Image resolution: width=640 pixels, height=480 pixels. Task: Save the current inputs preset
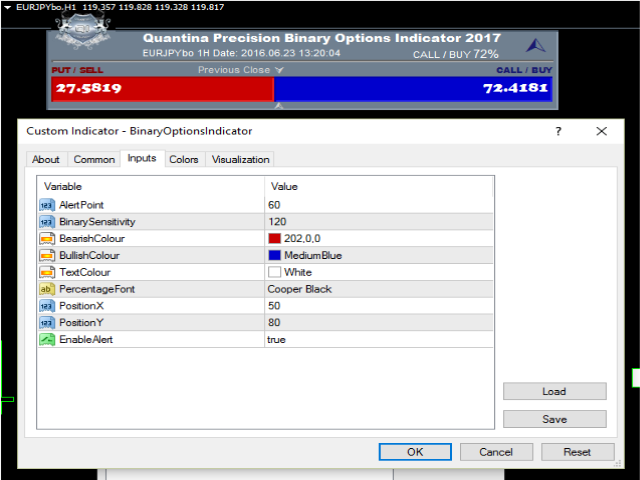tap(554, 419)
